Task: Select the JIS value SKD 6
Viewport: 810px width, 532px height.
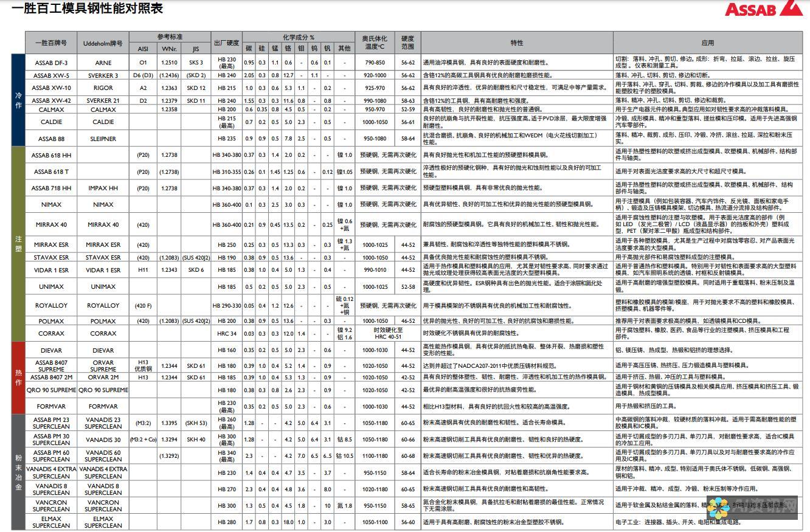Action: 196,270
